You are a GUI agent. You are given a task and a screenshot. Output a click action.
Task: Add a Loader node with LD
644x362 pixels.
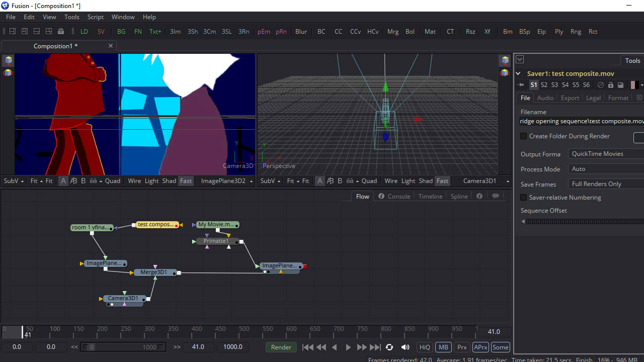coord(84,31)
